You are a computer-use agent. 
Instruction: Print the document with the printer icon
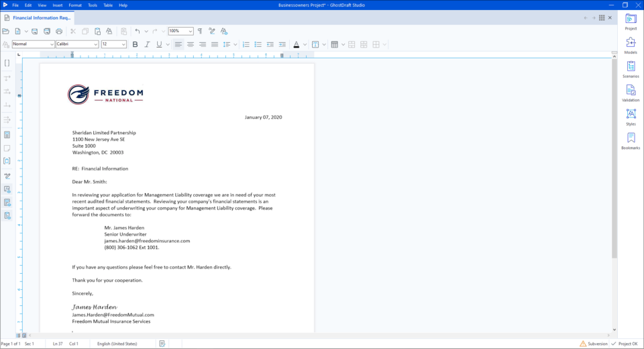[59, 32]
